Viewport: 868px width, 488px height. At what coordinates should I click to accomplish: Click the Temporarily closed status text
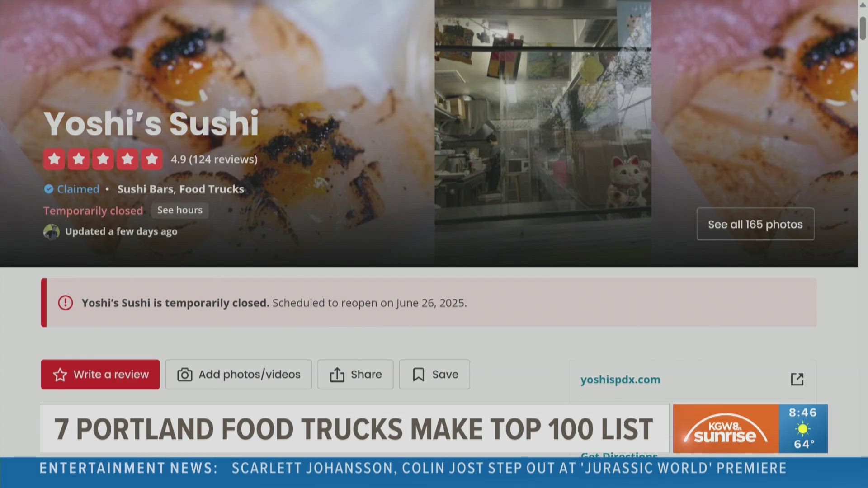pos(93,211)
